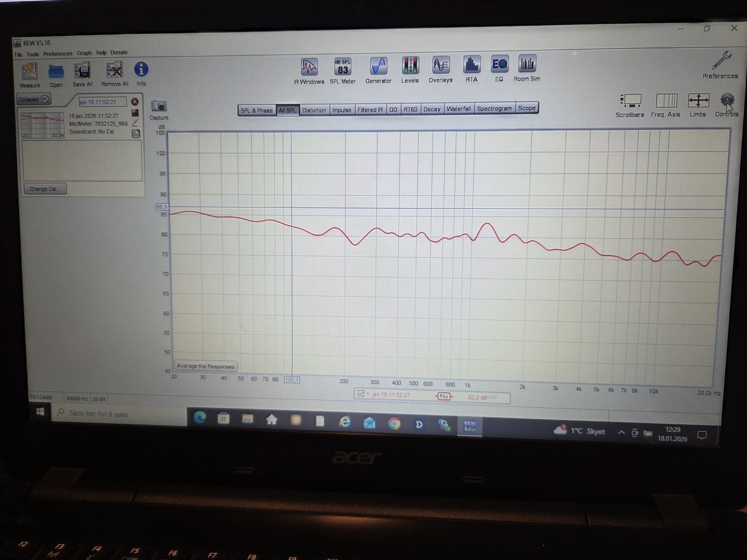Select the All SPL graph tab

tap(287, 110)
